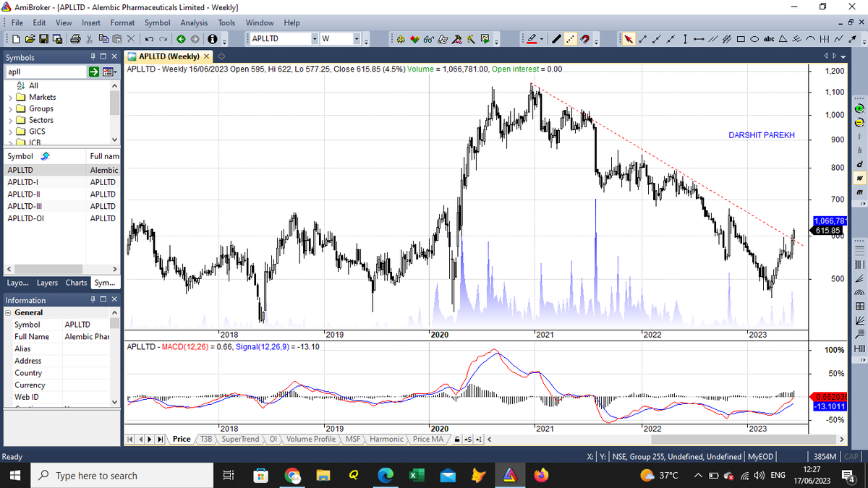Image resolution: width=868 pixels, height=488 pixels.
Task: Click the symbol search field containing 'apll'
Action: [x=46, y=72]
